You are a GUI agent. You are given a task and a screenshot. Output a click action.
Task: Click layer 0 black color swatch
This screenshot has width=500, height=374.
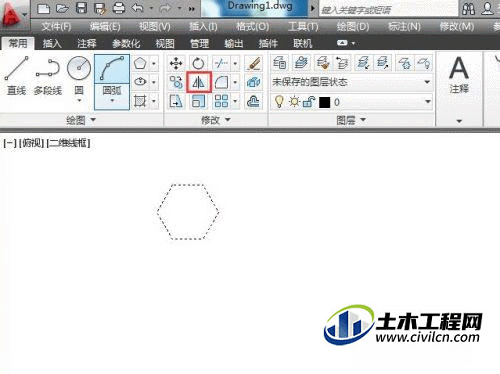click(324, 102)
